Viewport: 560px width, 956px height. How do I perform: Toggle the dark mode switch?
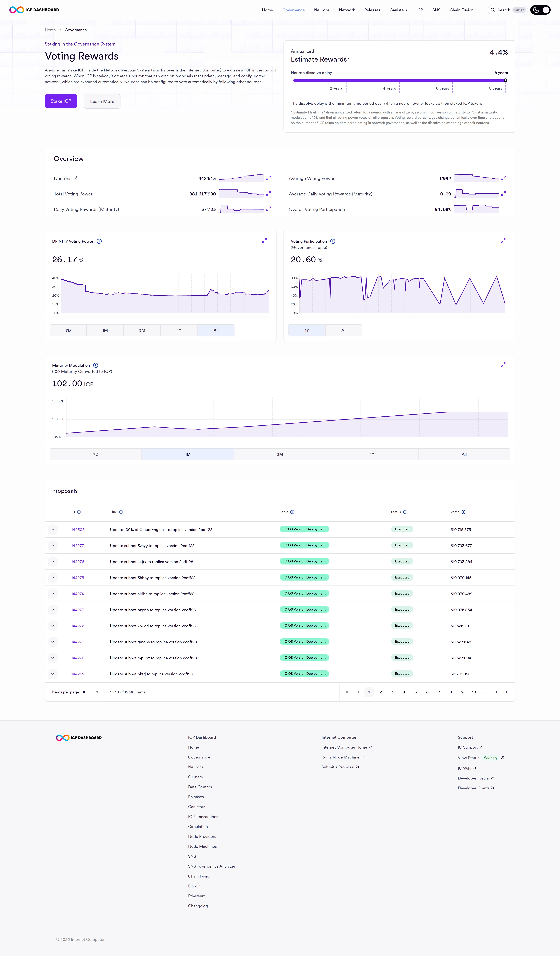point(540,10)
